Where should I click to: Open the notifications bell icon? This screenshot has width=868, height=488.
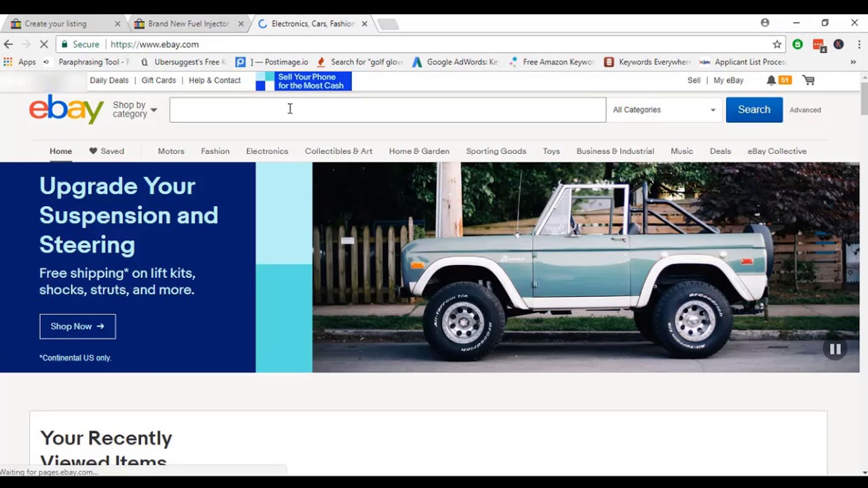click(x=771, y=80)
